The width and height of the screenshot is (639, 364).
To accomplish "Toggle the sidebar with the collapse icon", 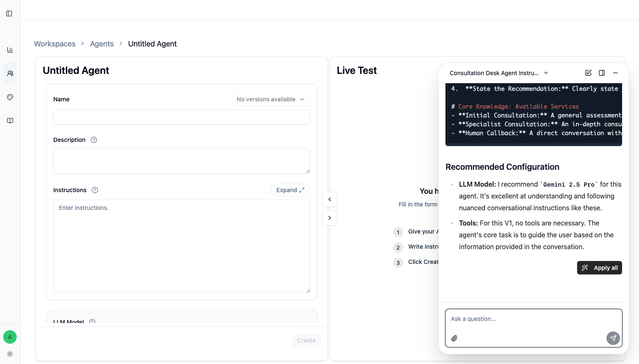I will [x=9, y=13].
